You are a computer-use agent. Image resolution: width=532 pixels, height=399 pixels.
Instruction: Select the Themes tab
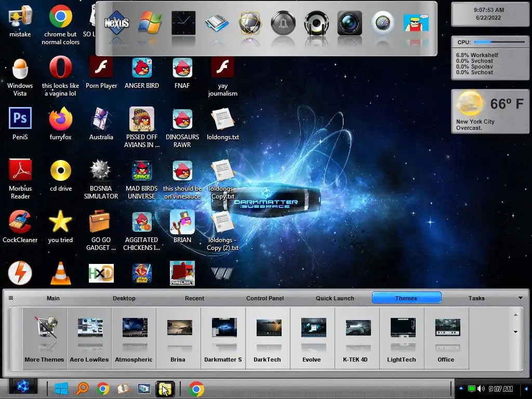point(406,298)
